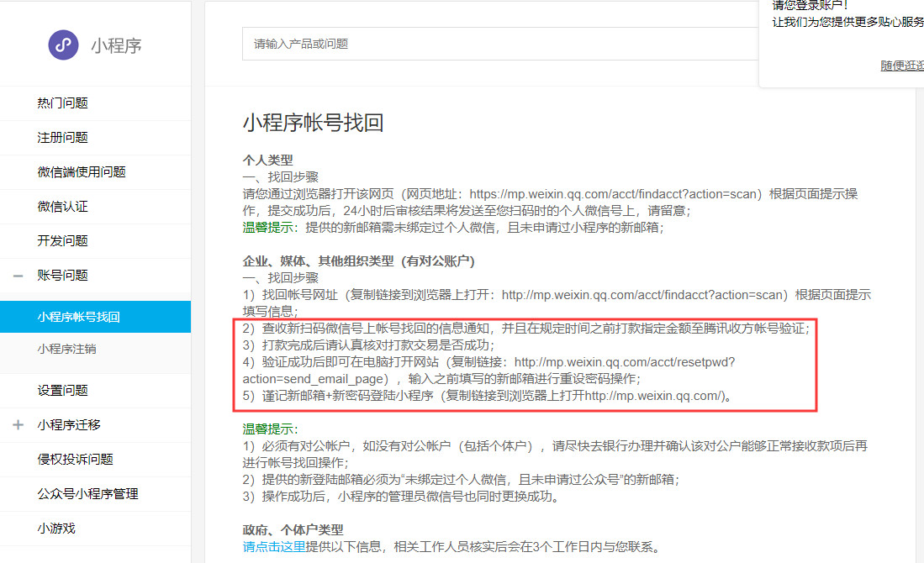
Task: Click the 政府、个体户类型 heading
Action: [293, 529]
